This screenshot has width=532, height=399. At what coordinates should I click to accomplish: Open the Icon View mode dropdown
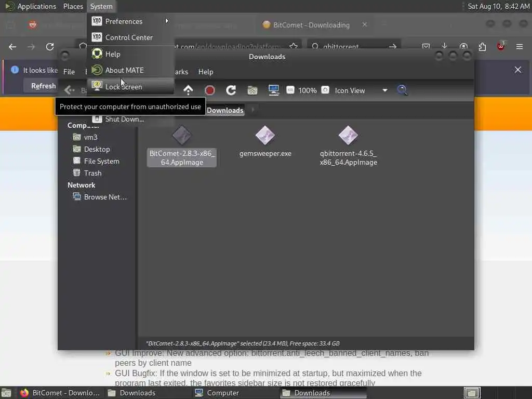pyautogui.click(x=361, y=90)
